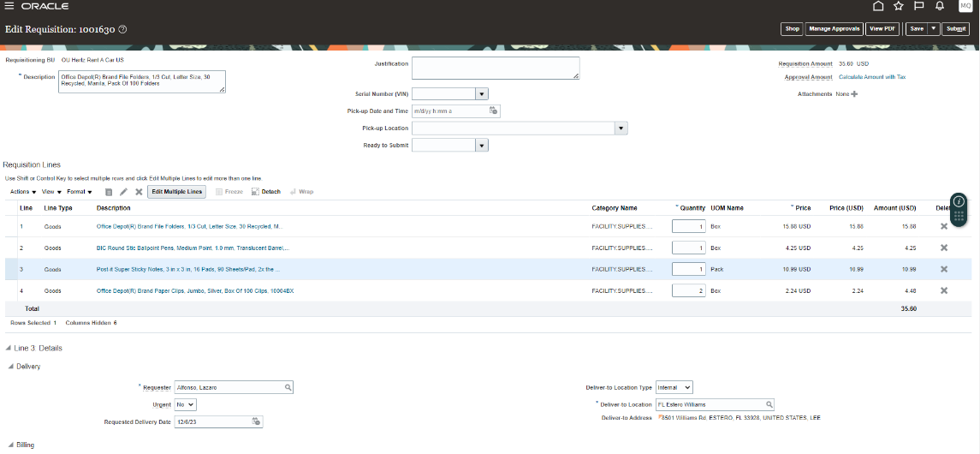Viewport: 980px width, 454px height.
Task: Open notifications bell icon
Action: tap(940, 6)
